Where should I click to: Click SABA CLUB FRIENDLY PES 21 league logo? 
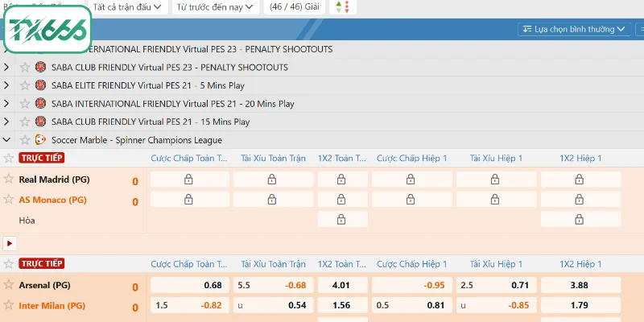[x=40, y=122]
